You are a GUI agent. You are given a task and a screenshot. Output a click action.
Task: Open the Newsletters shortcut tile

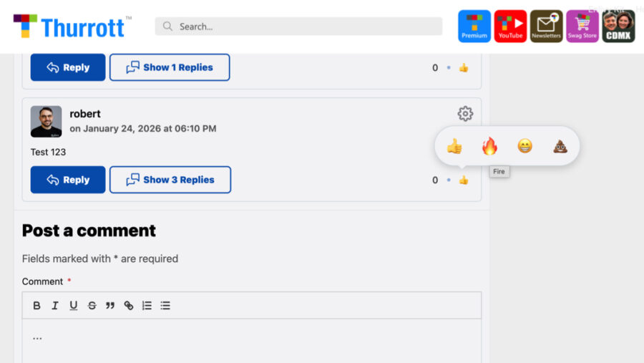point(546,26)
